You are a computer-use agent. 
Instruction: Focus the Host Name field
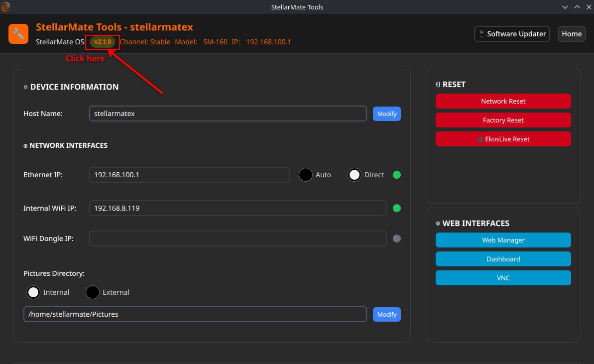pos(228,114)
